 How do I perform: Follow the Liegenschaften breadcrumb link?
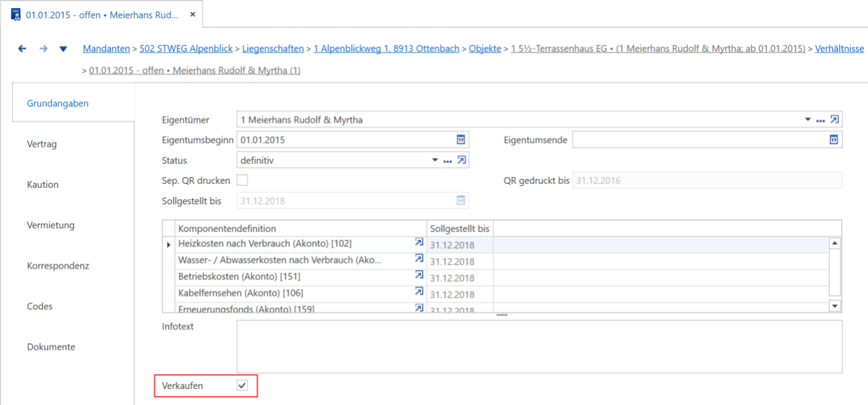[273, 49]
